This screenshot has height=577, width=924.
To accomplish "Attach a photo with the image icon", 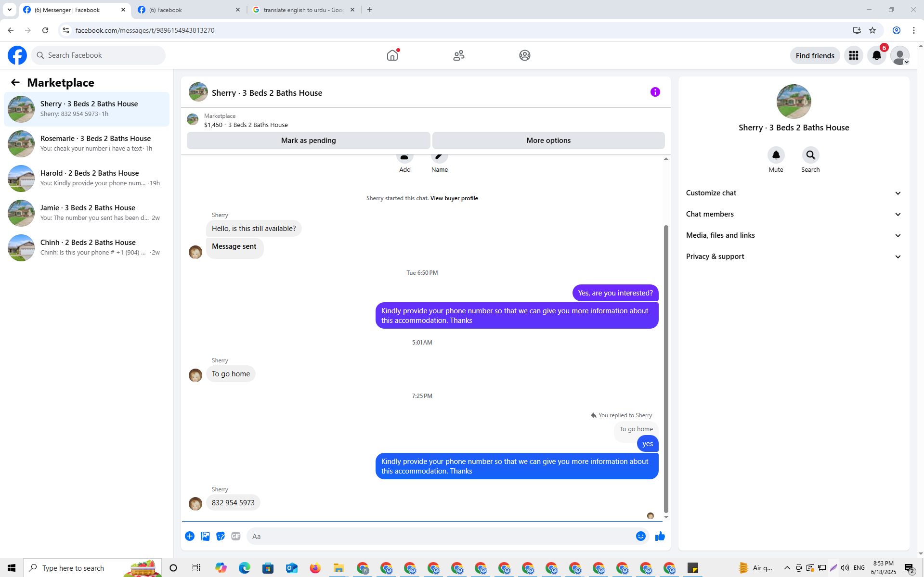I will click(205, 536).
